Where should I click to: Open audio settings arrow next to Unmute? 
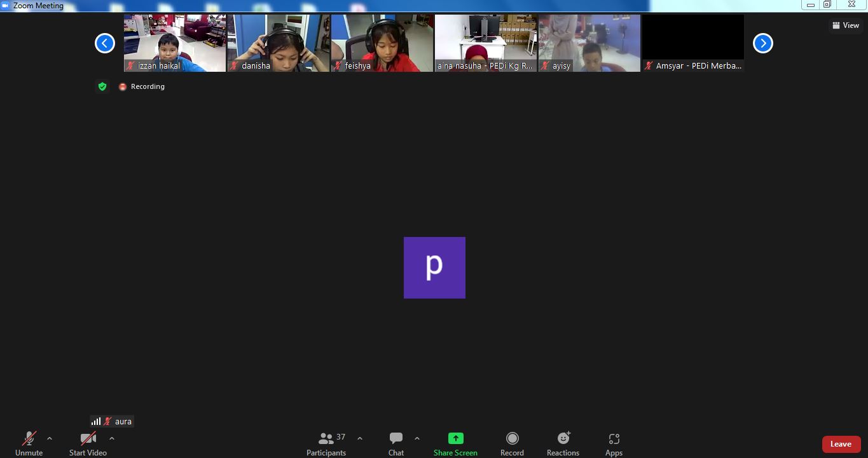(50, 438)
